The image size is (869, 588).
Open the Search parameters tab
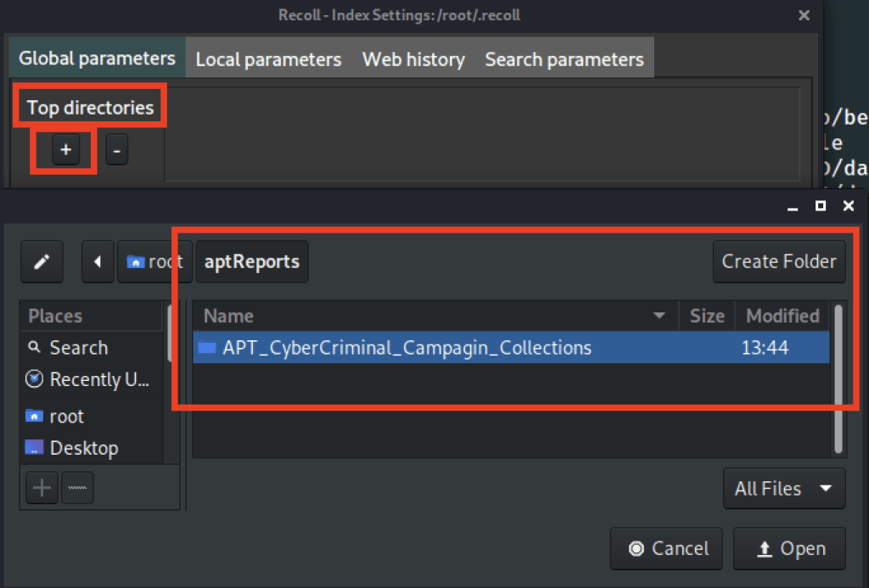pyautogui.click(x=563, y=59)
